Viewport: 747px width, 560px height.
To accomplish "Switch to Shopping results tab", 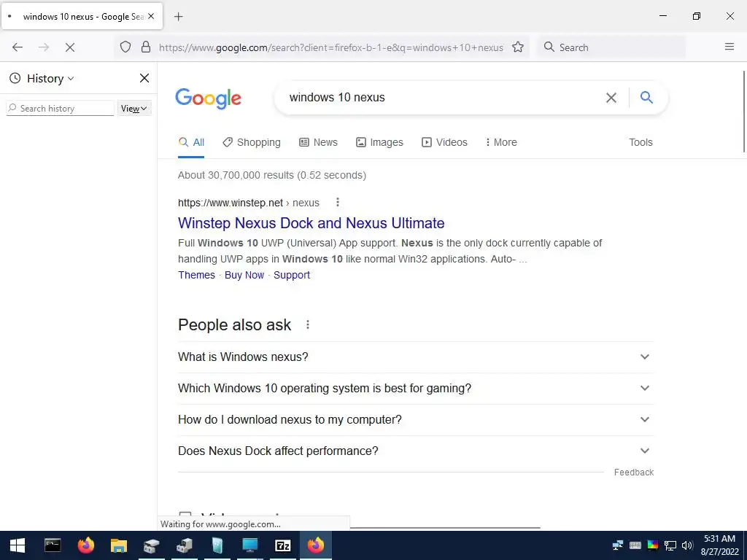I will coord(252,142).
